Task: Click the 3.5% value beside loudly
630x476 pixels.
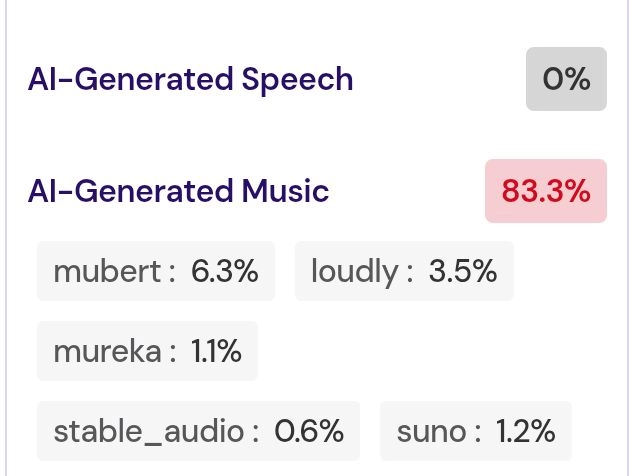Action: pos(463,271)
